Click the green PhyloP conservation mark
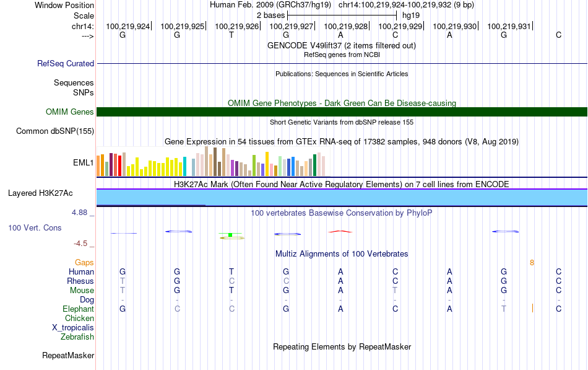Viewport: 588px width, 370px height. pos(230,235)
